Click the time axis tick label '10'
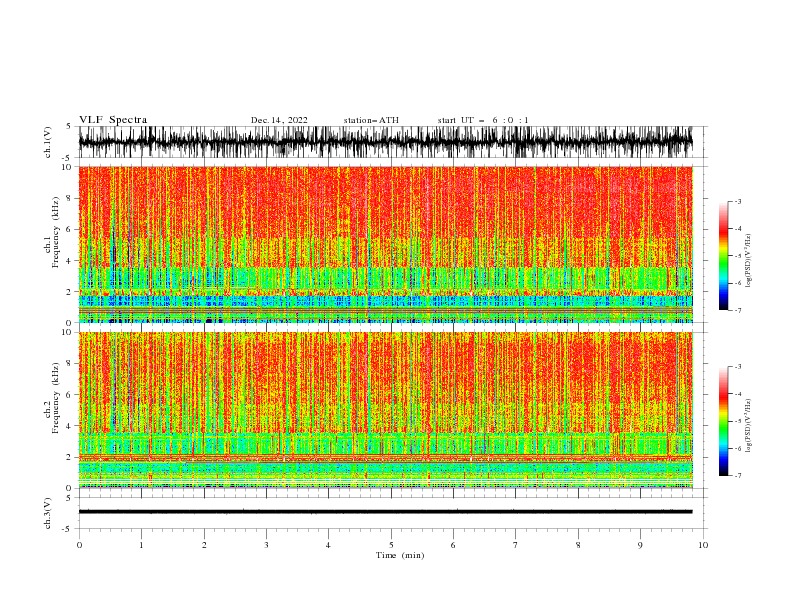 (703, 545)
